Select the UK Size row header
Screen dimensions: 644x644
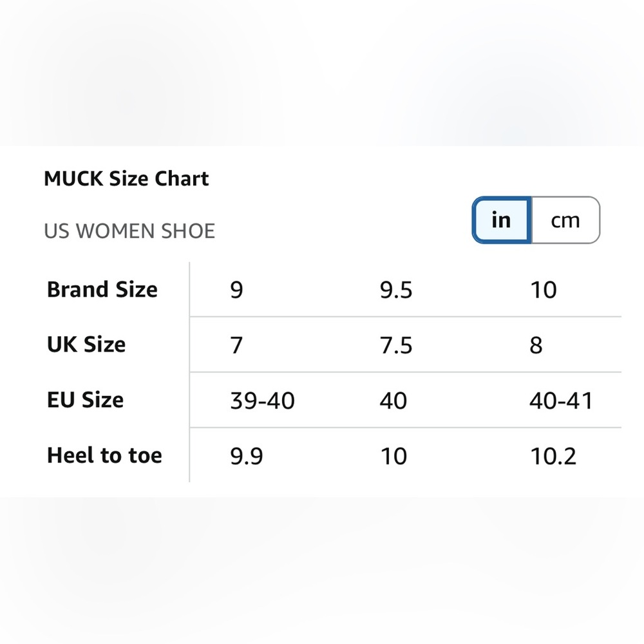[x=86, y=344]
